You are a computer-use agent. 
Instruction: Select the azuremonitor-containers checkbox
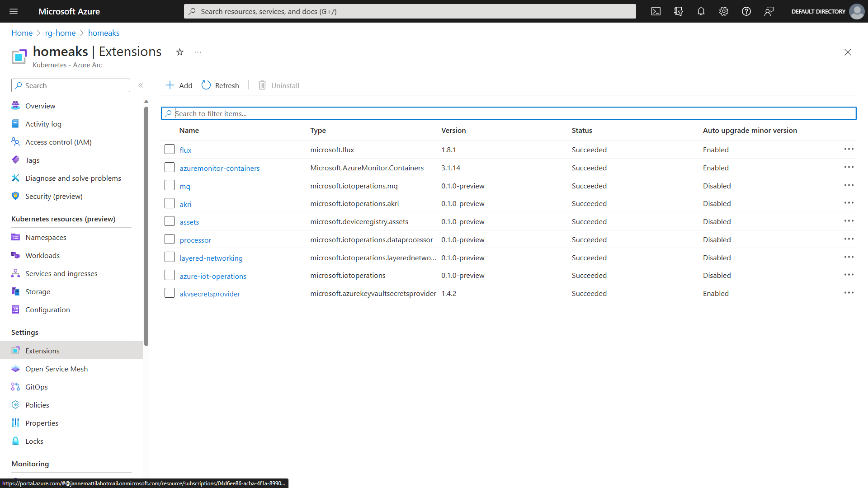[x=170, y=168]
